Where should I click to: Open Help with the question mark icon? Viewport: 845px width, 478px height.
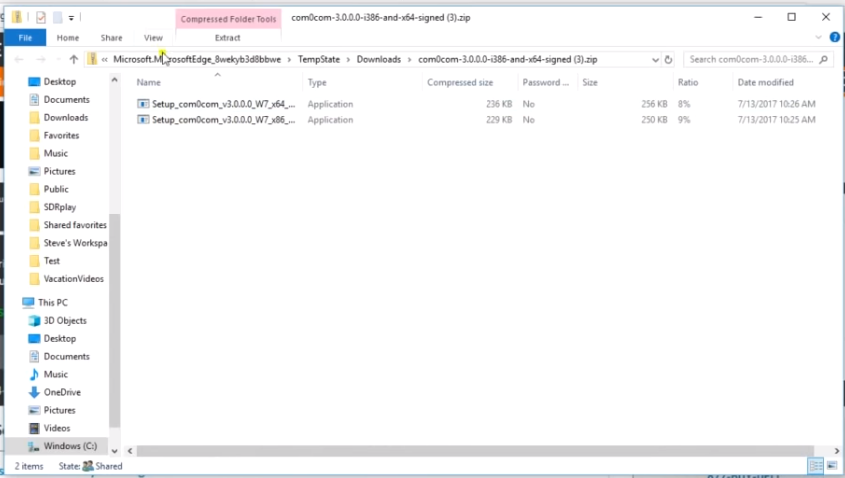[835, 37]
